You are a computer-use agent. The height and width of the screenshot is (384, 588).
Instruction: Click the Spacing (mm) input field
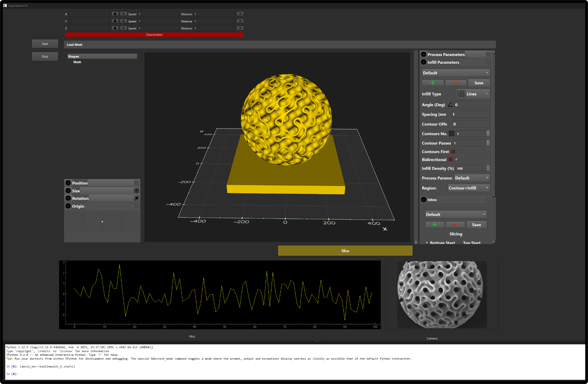(470, 114)
